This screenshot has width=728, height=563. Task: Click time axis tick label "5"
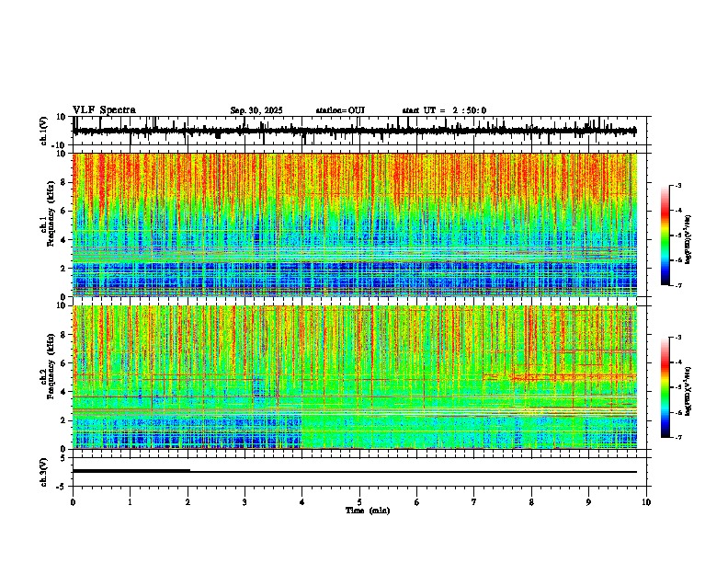tap(359, 502)
